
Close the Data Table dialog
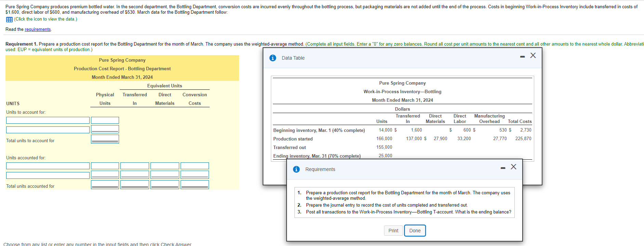(533, 56)
